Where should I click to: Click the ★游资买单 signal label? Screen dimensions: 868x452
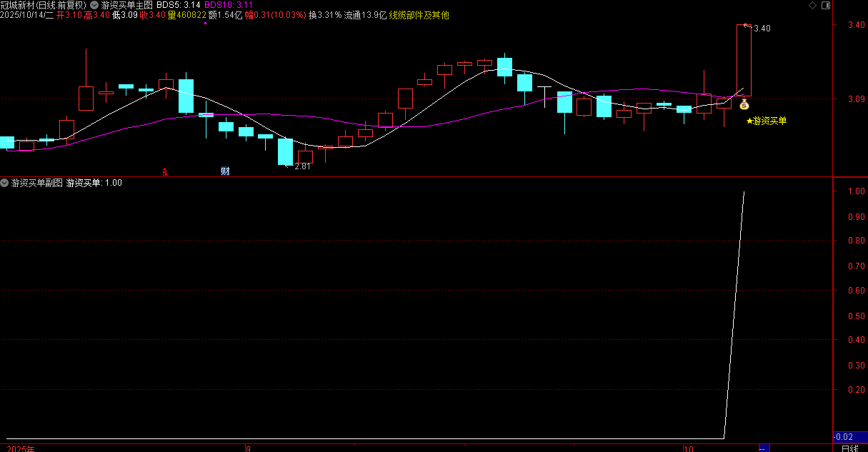766,121
